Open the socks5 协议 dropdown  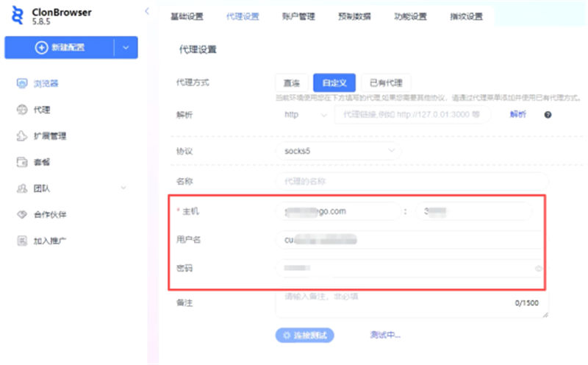click(x=339, y=151)
